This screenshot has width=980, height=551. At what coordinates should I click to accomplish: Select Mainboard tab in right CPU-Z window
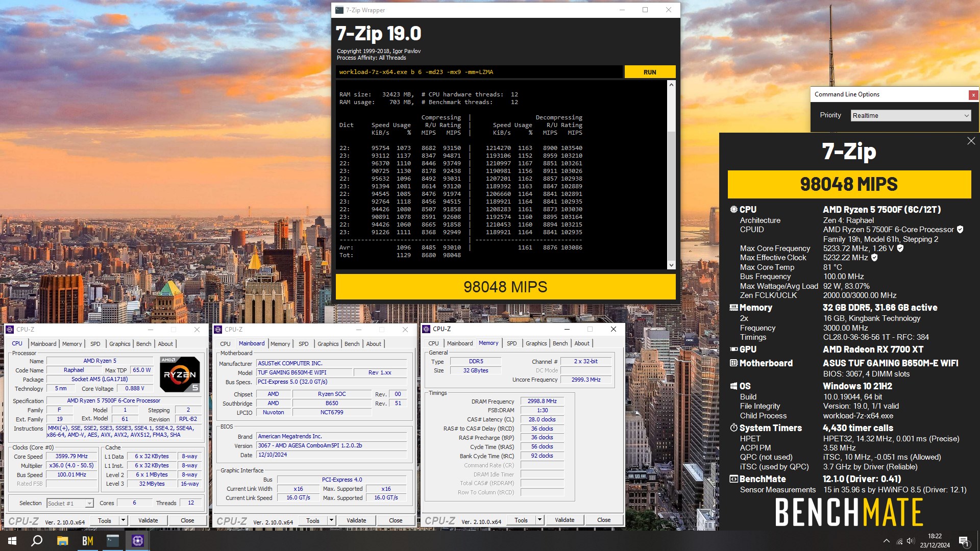pos(460,343)
